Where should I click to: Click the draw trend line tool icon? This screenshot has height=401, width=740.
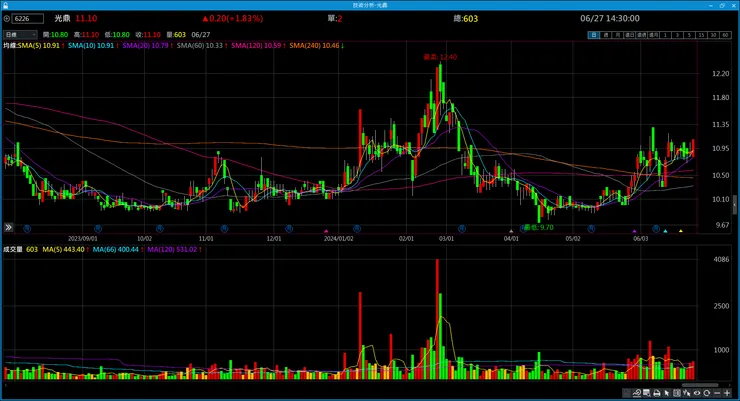tap(637, 393)
